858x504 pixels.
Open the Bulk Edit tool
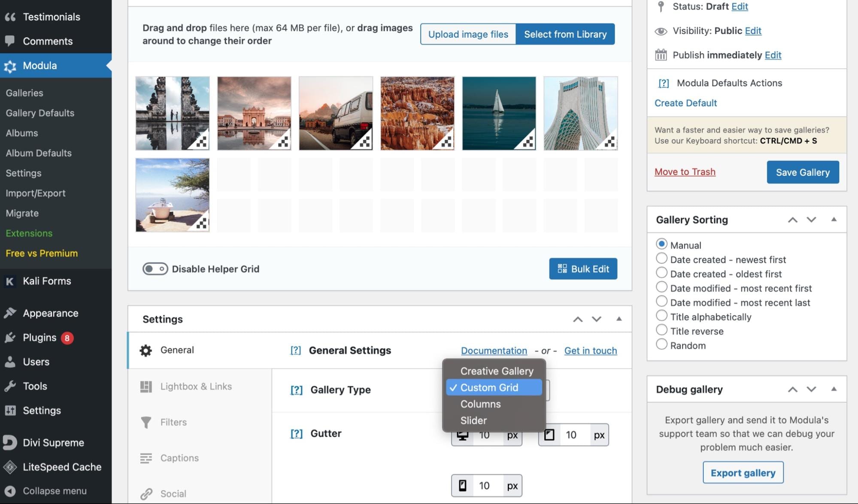click(x=583, y=269)
